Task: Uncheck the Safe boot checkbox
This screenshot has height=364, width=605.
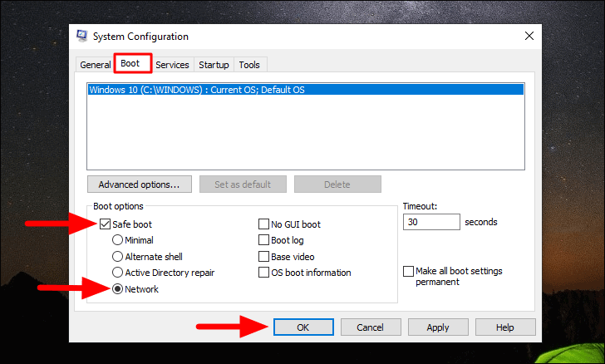Action: [105, 224]
